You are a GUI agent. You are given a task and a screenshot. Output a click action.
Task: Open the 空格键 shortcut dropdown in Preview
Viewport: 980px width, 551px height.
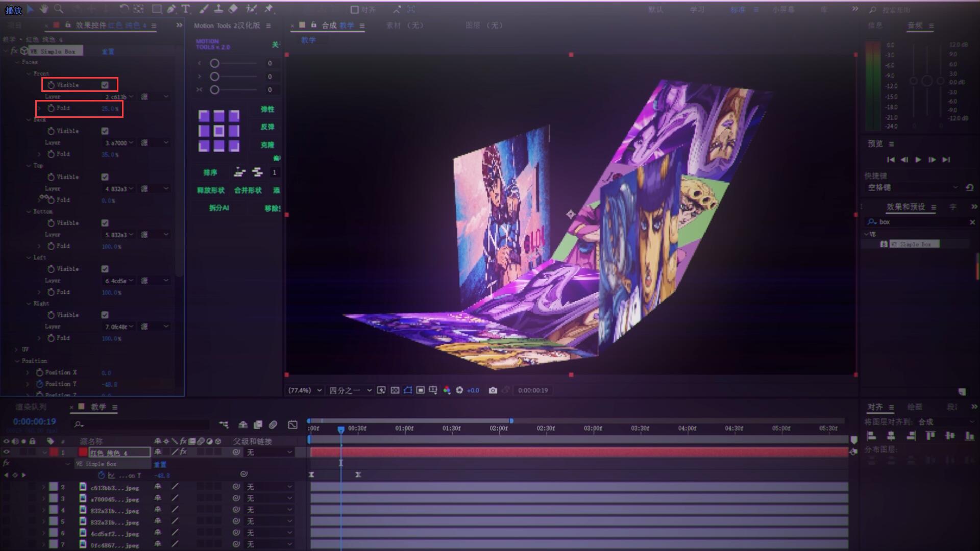[x=913, y=188]
